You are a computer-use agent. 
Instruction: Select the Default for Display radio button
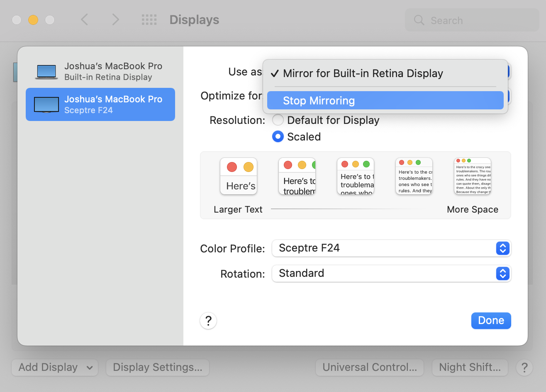pos(278,120)
